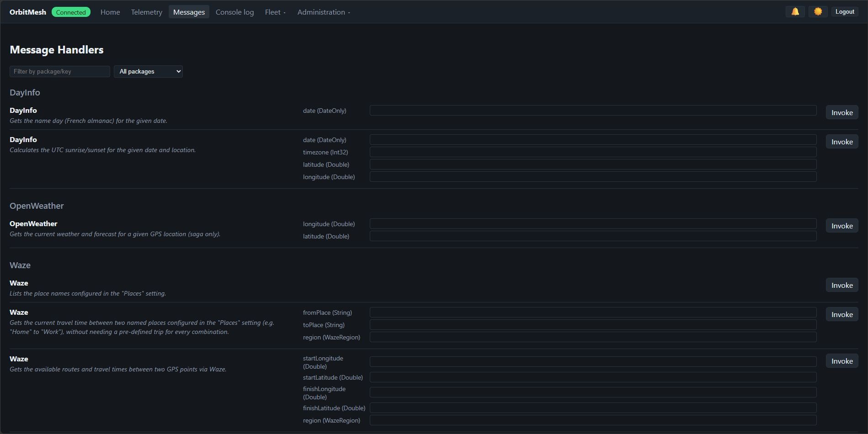Open the Console log page
Screen dimensions: 868x434
234,12
